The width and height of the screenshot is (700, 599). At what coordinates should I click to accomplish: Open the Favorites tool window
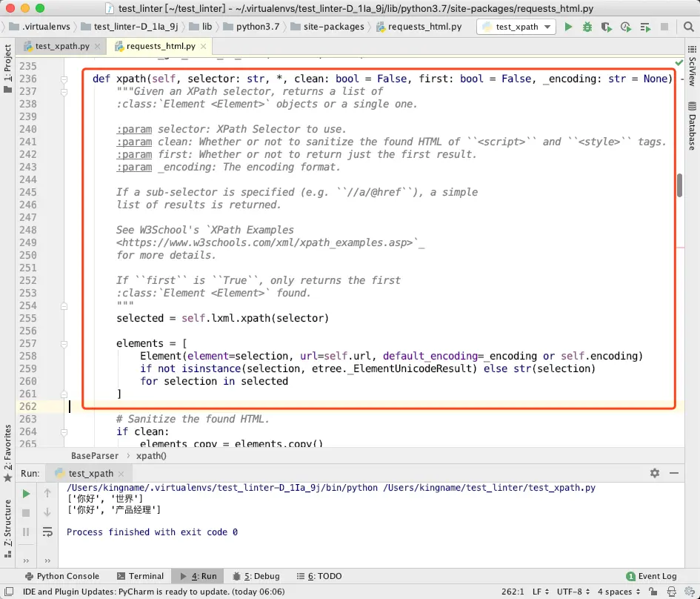coord(7,453)
